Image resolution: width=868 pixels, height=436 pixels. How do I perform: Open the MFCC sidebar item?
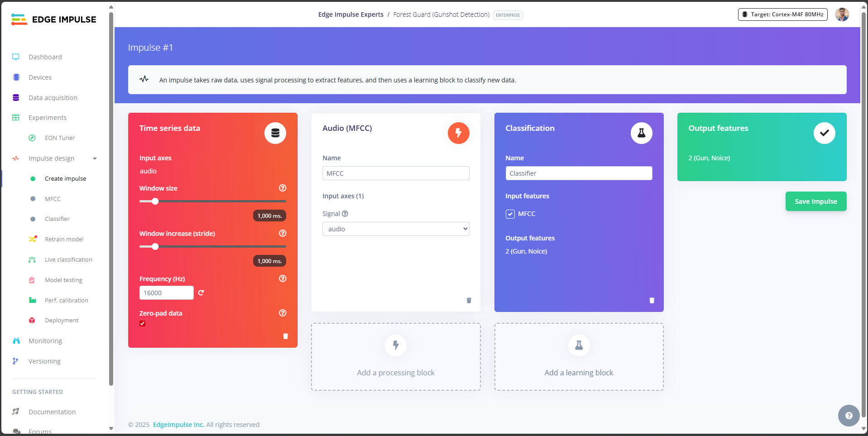click(53, 199)
